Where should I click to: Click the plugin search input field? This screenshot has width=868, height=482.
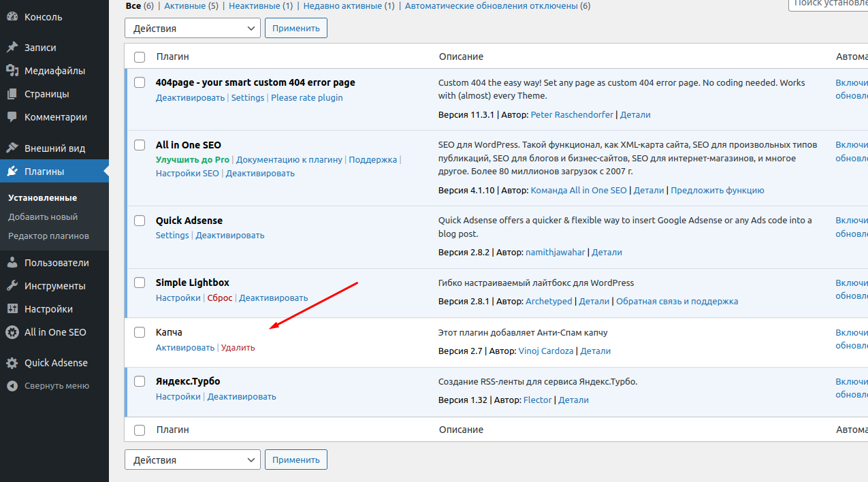pos(828,4)
